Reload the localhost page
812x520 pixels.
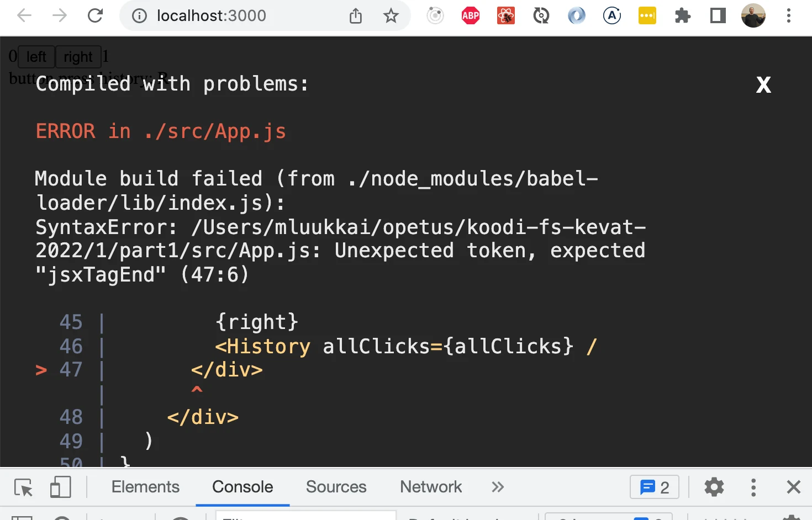pos(96,15)
